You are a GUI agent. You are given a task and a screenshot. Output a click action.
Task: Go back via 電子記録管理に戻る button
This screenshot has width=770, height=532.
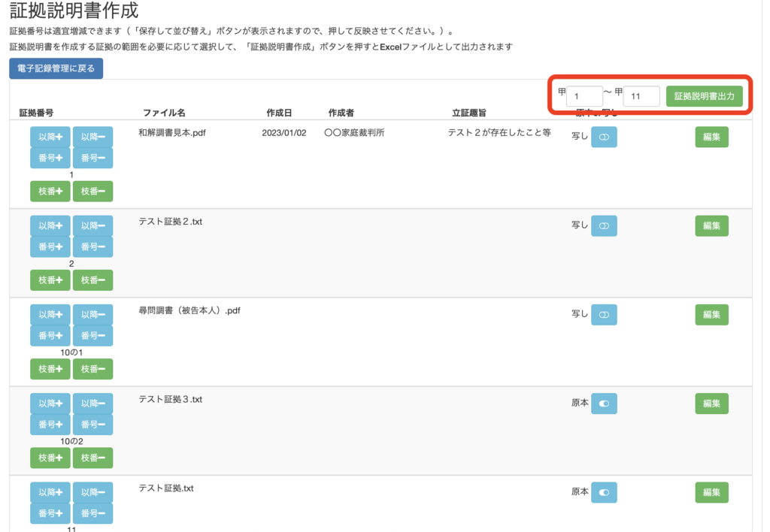(56, 68)
